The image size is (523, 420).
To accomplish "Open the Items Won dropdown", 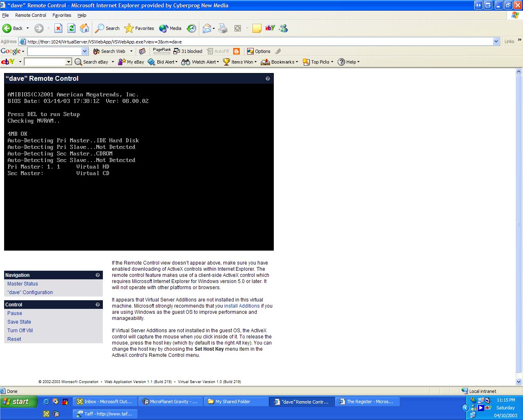I will point(240,62).
